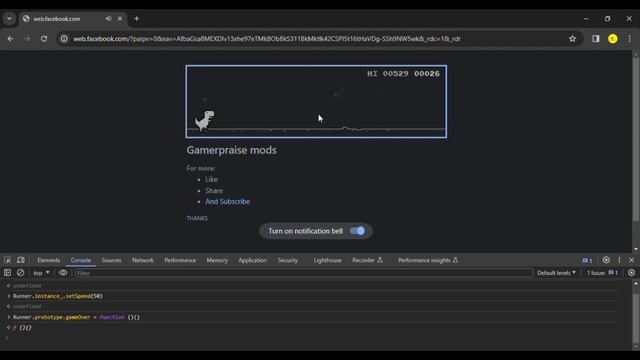Image resolution: width=640 pixels, height=360 pixels.
Task: Switch to the Elements tab
Action: (49, 260)
